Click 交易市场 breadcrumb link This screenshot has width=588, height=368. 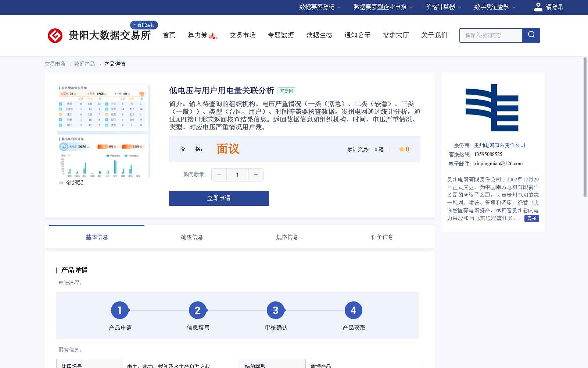(55, 64)
